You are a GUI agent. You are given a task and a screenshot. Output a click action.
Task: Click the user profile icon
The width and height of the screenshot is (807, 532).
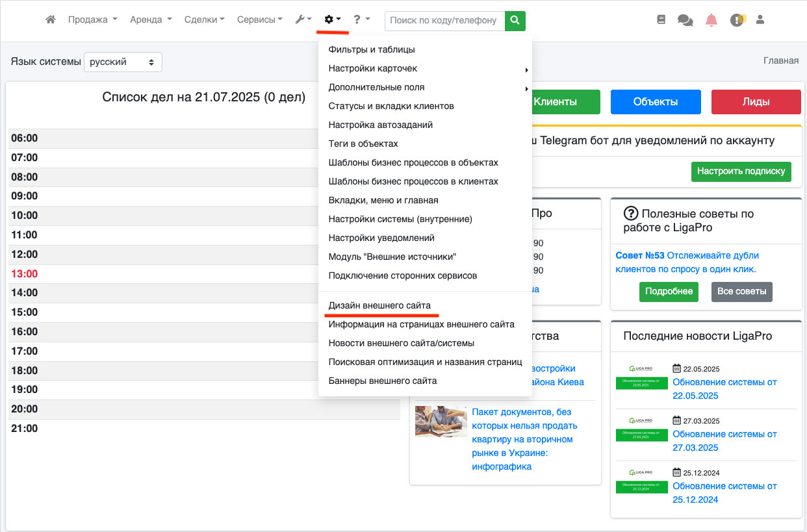click(760, 20)
